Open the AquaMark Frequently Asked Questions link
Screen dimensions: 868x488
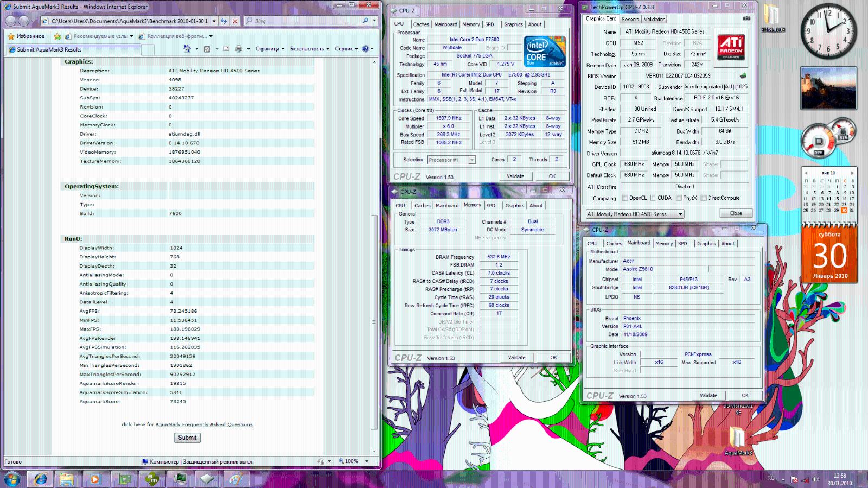tap(204, 424)
